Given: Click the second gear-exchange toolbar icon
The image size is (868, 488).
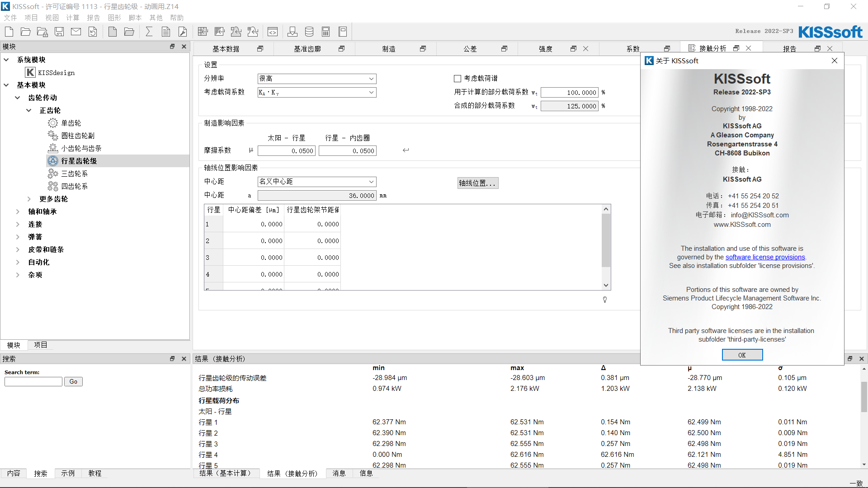Looking at the screenshot, I should [253, 32].
